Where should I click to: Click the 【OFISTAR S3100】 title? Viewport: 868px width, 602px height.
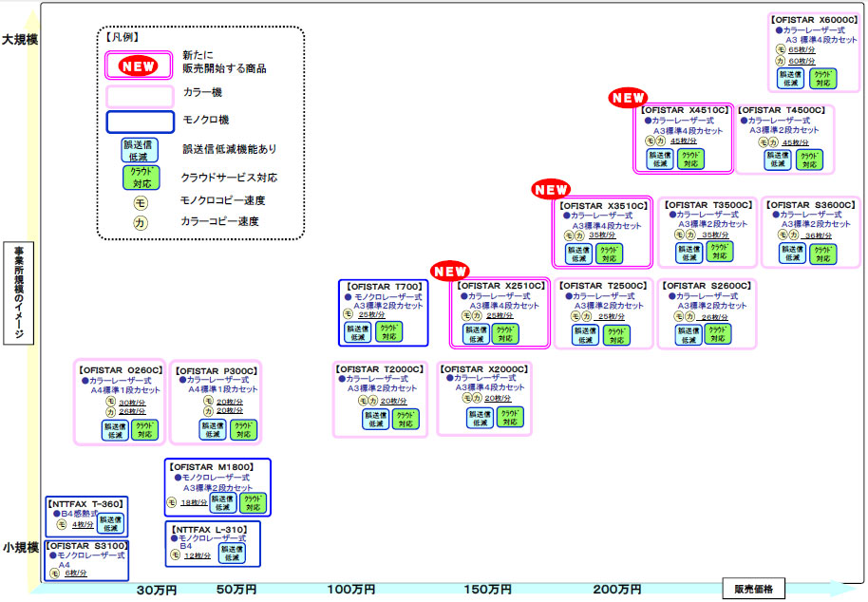pos(86,546)
